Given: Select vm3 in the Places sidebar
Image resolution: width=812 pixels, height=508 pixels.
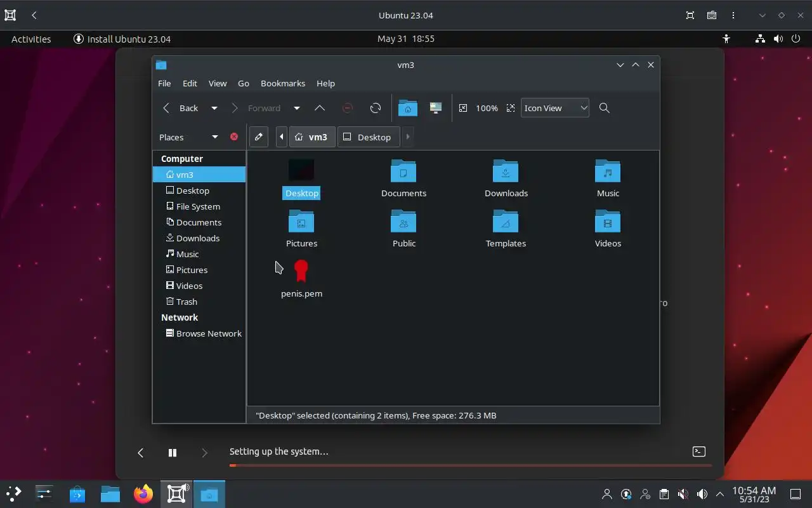Looking at the screenshot, I should (x=199, y=175).
